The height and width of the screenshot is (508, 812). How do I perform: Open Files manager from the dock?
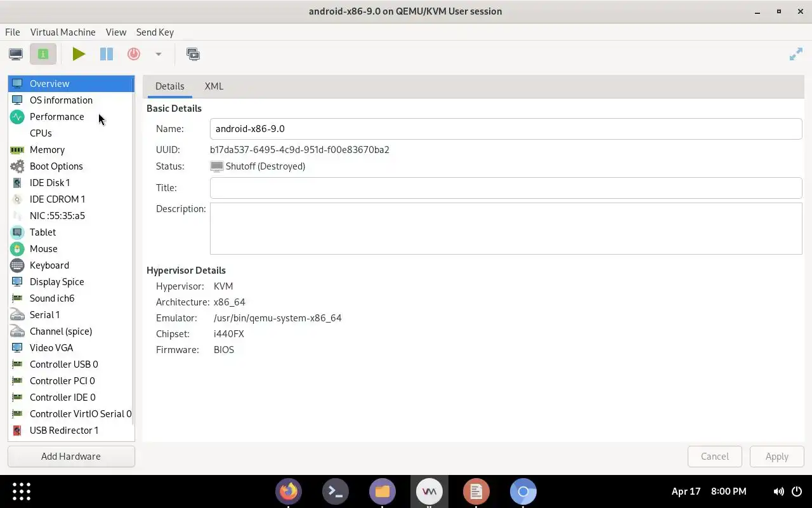pyautogui.click(x=383, y=491)
